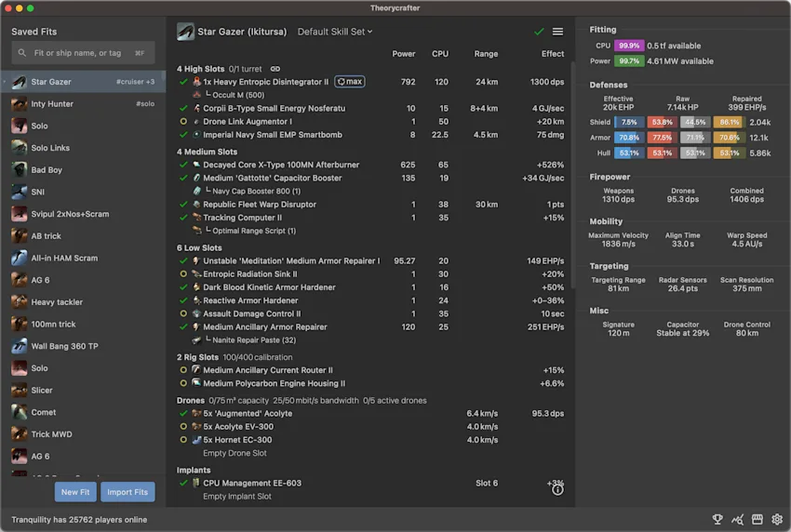Viewport: 791px width, 532px height.
Task: Click the Wall Bang 360 TP ship thumbnail
Action: coord(20,346)
